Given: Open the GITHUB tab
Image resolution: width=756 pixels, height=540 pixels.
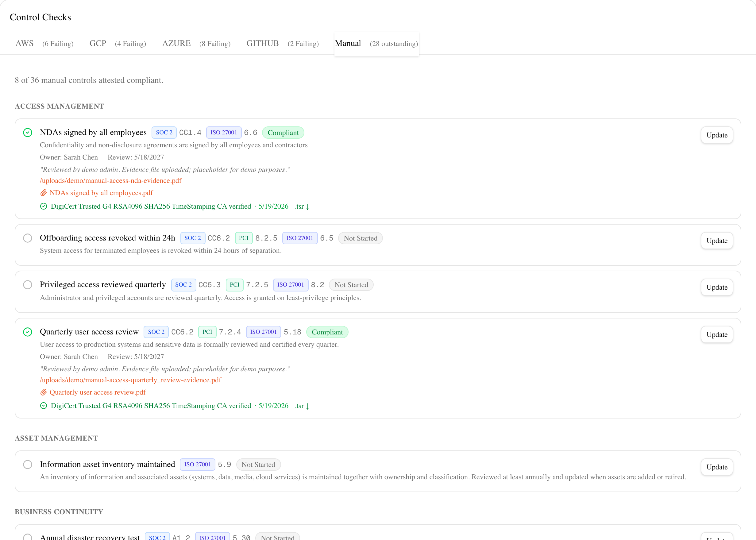Looking at the screenshot, I should click(x=282, y=44).
